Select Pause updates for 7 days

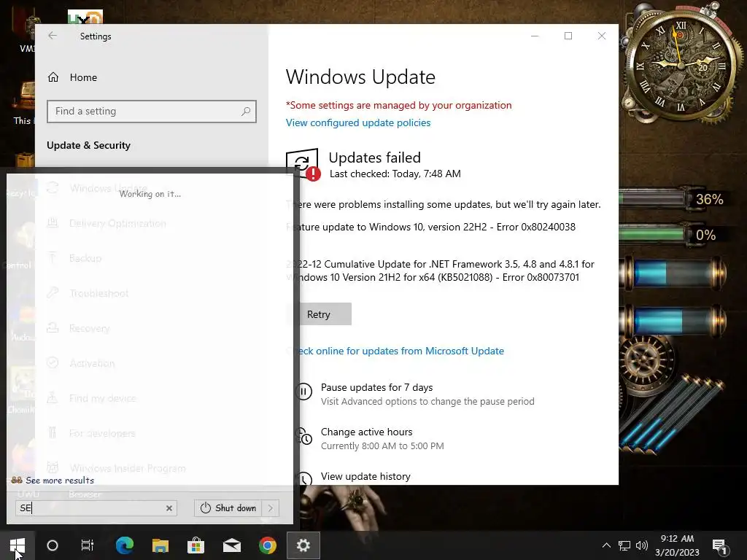(x=376, y=388)
